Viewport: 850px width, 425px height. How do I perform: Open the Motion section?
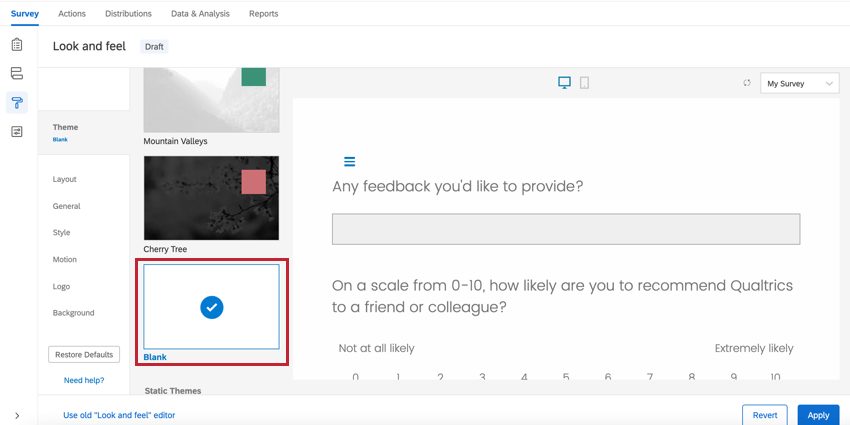[x=65, y=260]
